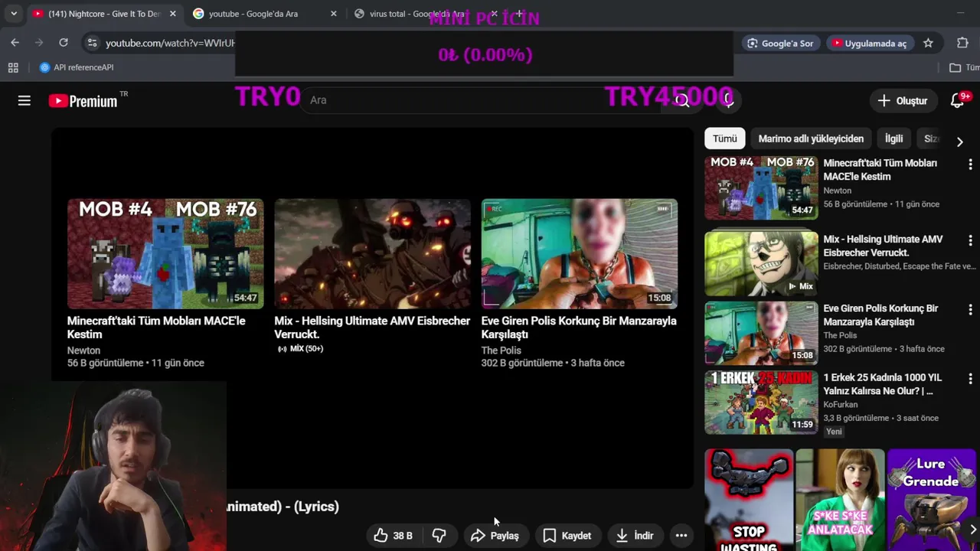Click İndir to download the video
This screenshot has height=551, width=980.
(635, 536)
